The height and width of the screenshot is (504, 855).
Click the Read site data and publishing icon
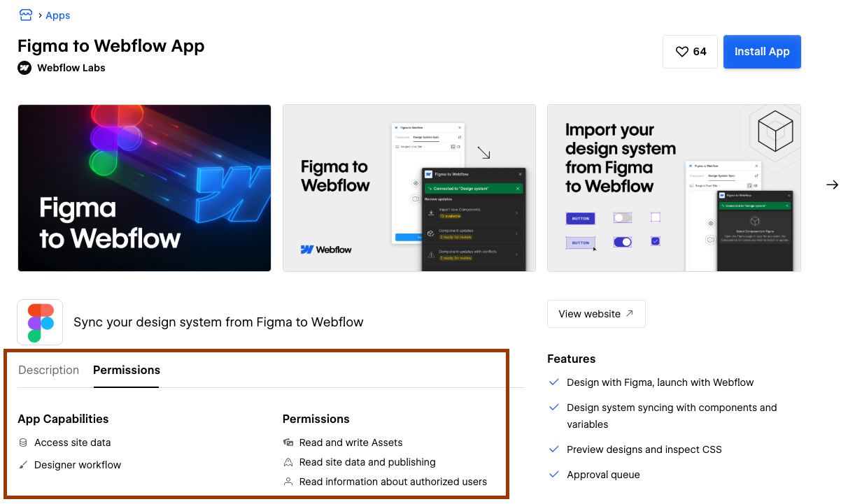point(289,462)
